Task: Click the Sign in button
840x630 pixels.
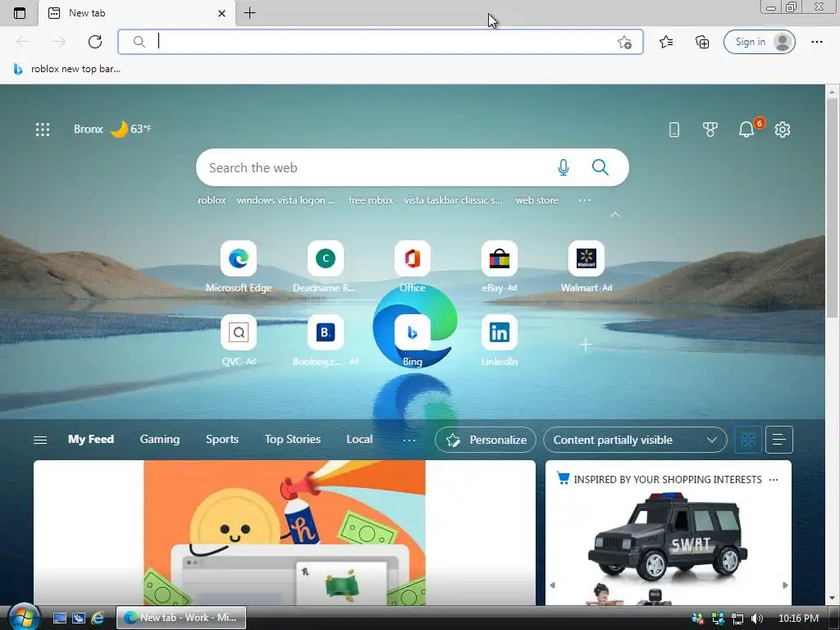Action: pyautogui.click(x=759, y=42)
